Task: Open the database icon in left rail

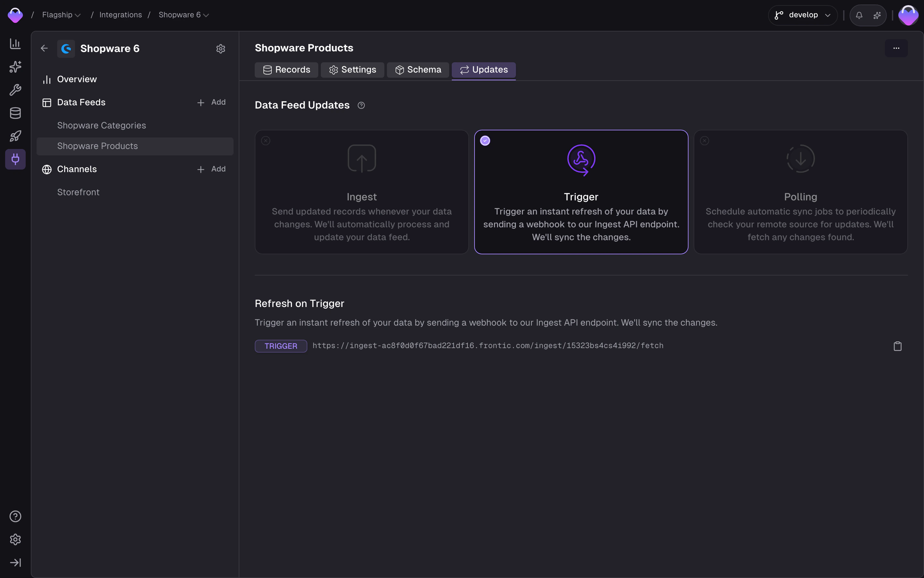Action: [x=15, y=113]
